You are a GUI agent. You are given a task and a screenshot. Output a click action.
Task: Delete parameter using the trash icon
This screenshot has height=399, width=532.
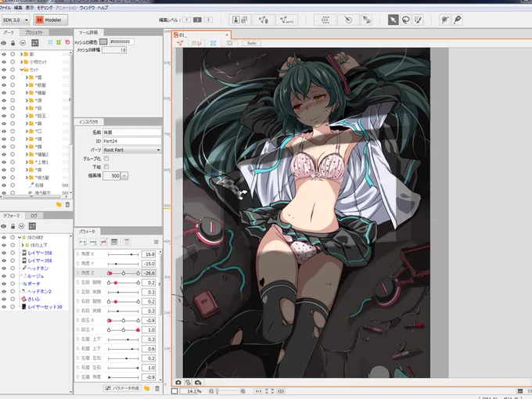[x=157, y=388]
